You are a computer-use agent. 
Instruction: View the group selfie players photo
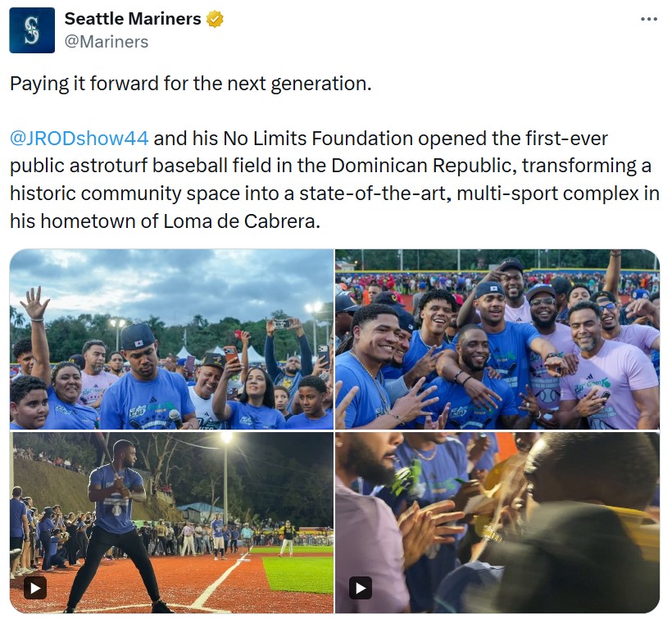497,339
